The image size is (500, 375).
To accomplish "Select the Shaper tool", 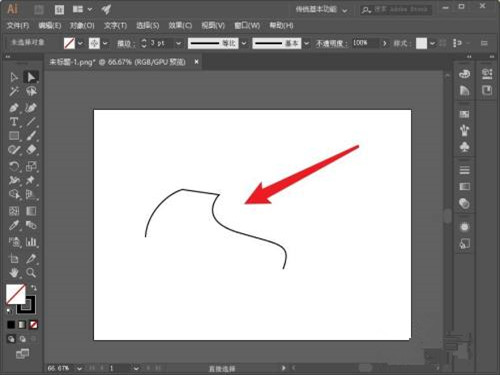I will (x=14, y=150).
